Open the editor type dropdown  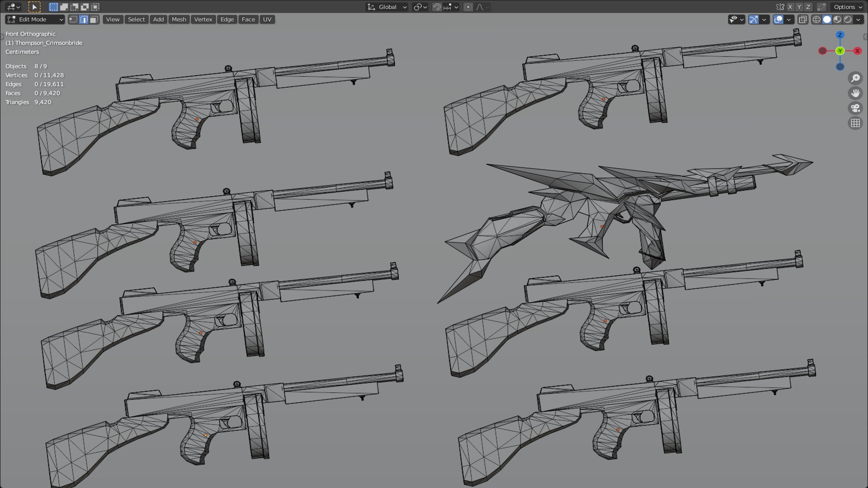tap(13, 7)
